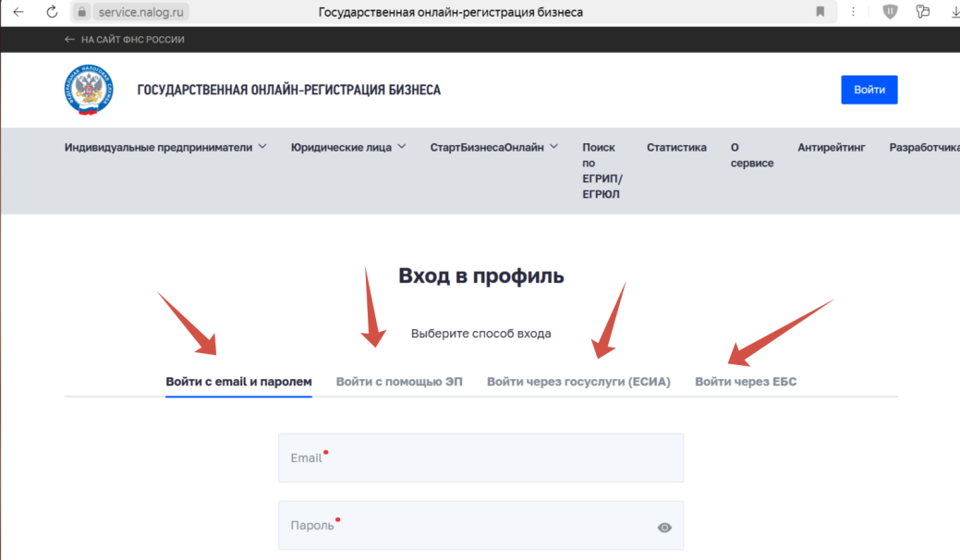The width and height of the screenshot is (960, 560).
Task: Open the three-dot address bar menu
Action: [x=852, y=12]
